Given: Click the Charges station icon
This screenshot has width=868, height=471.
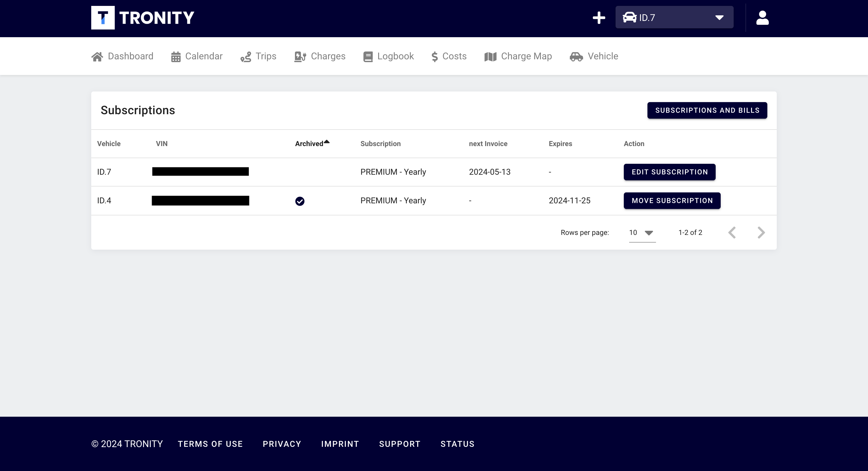Looking at the screenshot, I should pos(300,57).
